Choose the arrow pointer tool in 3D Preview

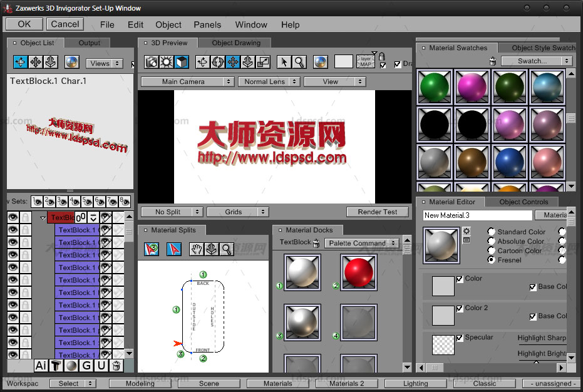(284, 62)
